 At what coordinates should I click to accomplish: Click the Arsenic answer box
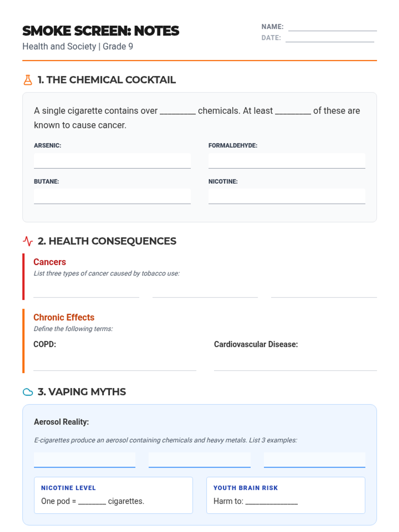[112, 161]
